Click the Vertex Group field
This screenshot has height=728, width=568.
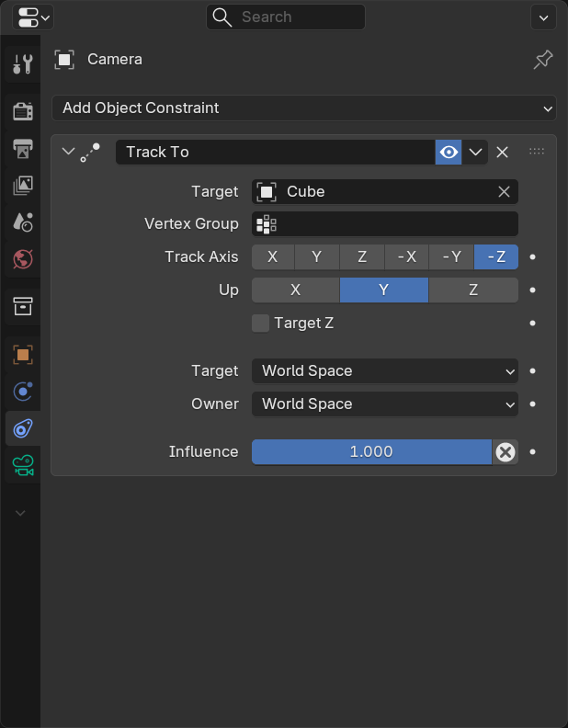[x=385, y=224]
